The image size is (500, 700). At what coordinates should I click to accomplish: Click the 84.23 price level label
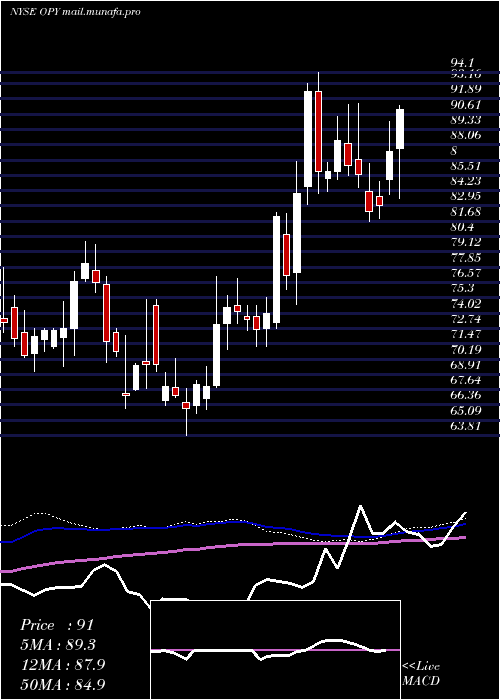pos(466,181)
